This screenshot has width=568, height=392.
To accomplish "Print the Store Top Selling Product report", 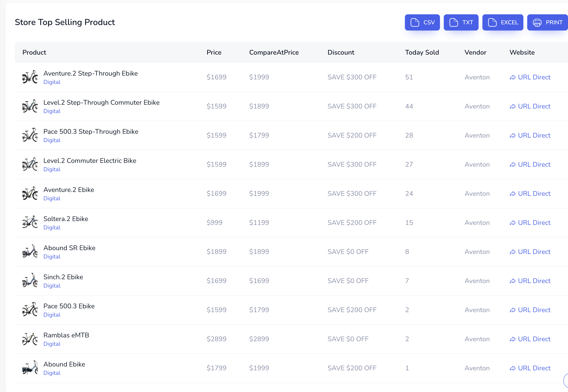I will (547, 22).
